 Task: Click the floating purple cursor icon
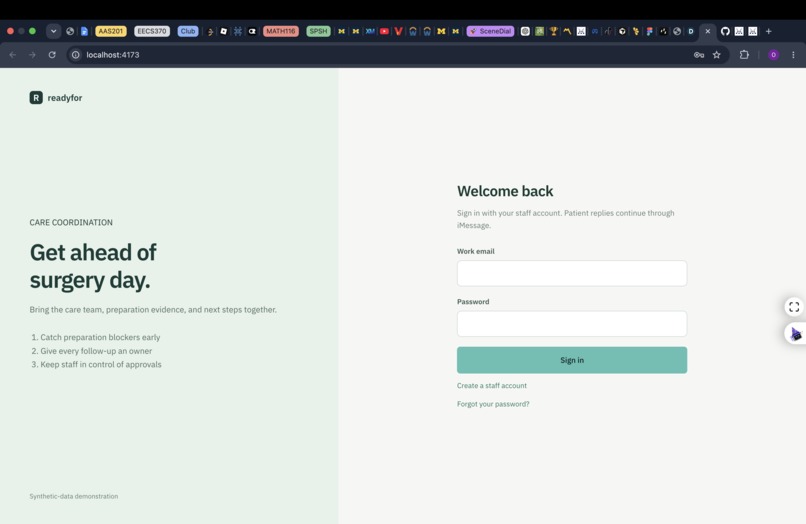point(796,334)
